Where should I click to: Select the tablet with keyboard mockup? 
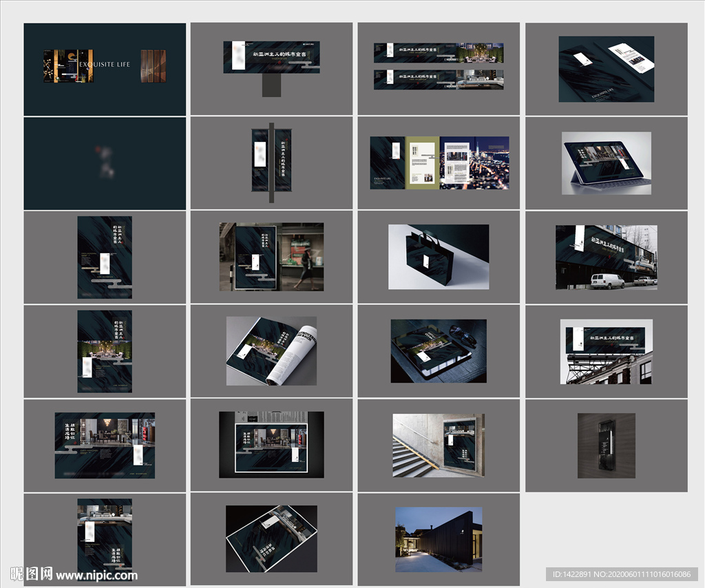(x=606, y=163)
